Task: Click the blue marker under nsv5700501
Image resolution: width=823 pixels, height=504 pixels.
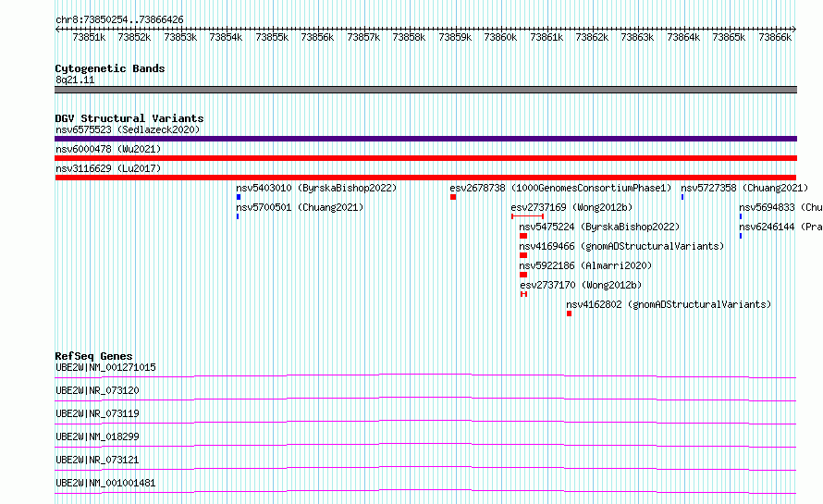Action: 238,216
